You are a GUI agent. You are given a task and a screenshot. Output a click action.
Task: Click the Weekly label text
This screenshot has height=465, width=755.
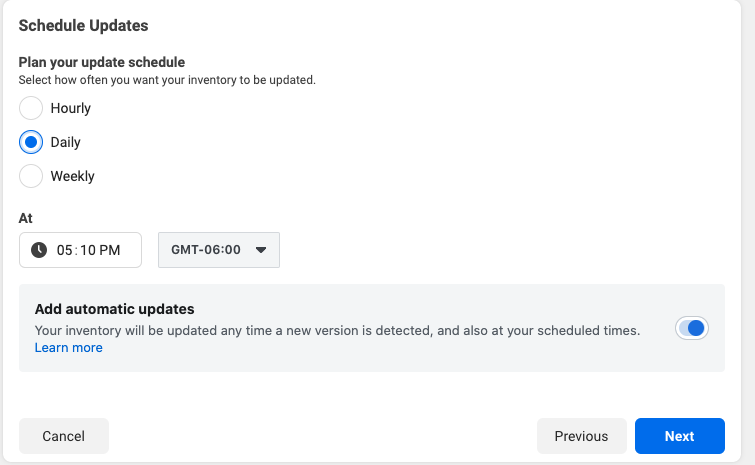click(73, 176)
